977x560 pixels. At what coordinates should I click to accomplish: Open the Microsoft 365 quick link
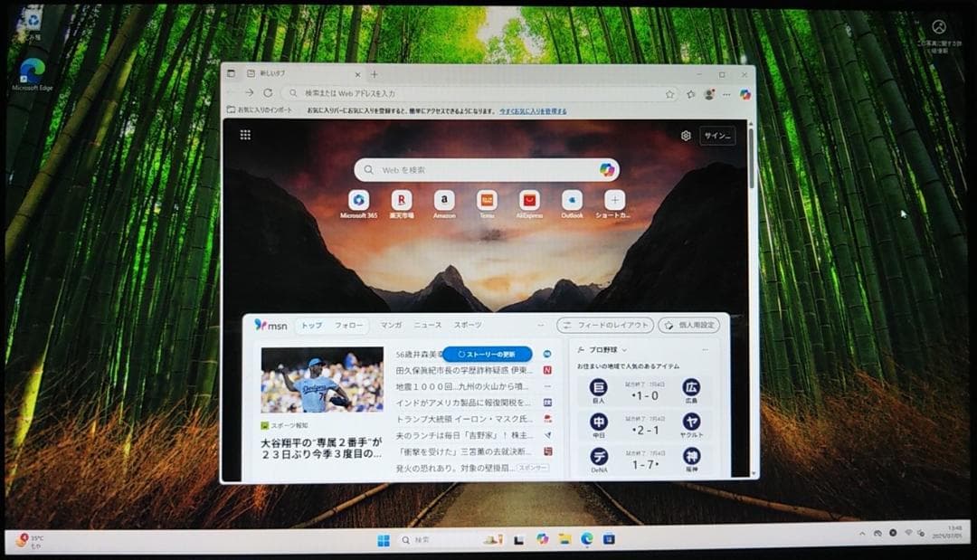(359, 201)
